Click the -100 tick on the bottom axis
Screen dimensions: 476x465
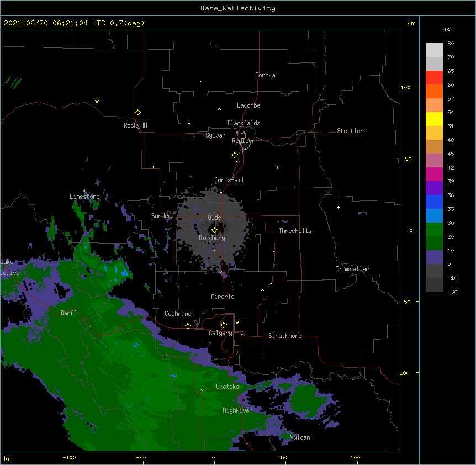click(x=69, y=457)
